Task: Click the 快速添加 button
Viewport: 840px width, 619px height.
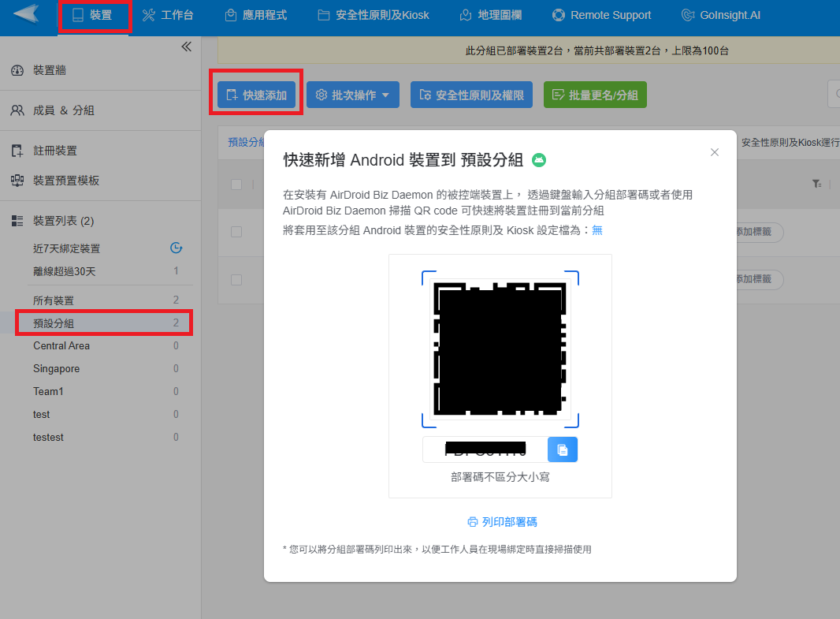Action: pos(257,95)
